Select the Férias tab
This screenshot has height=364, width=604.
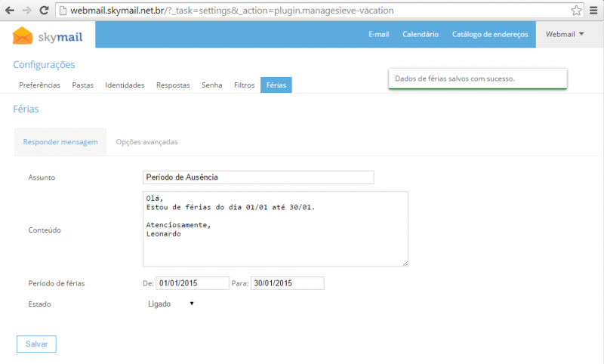tap(276, 85)
